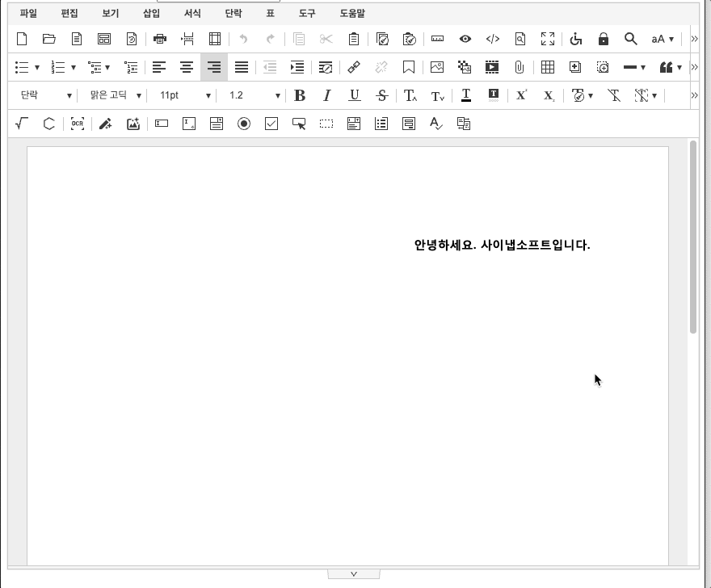Image resolution: width=711 pixels, height=588 pixels.
Task: Click the bookmark icon
Action: pos(409,67)
